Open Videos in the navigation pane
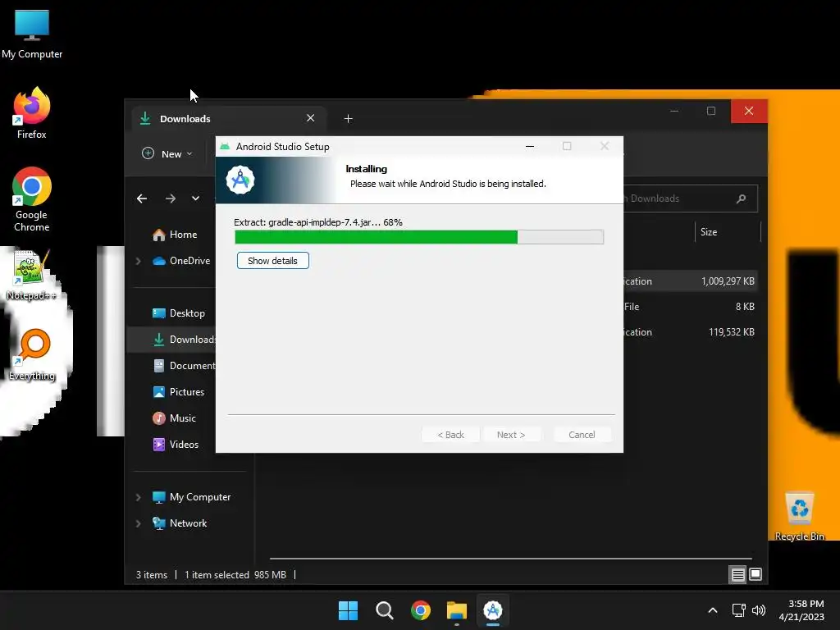Screen dimensions: 840x630 coord(176,445)
